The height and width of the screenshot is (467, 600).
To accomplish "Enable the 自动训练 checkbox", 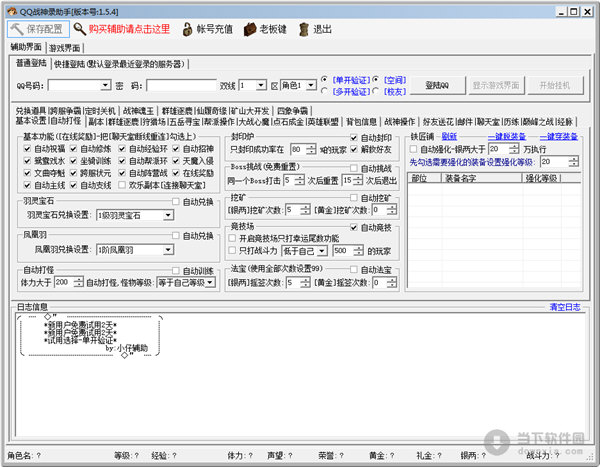I will pyautogui.click(x=176, y=271).
